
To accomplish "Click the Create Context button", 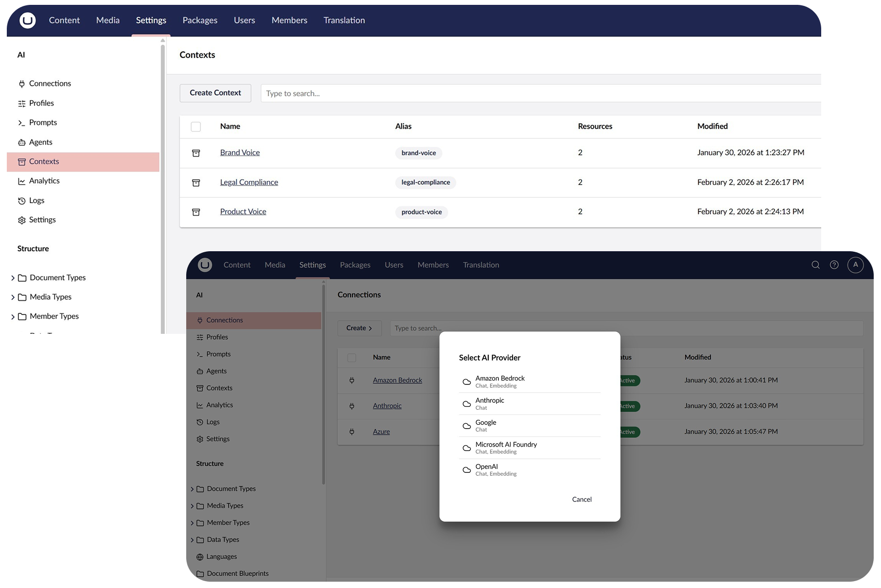I will coord(215,93).
